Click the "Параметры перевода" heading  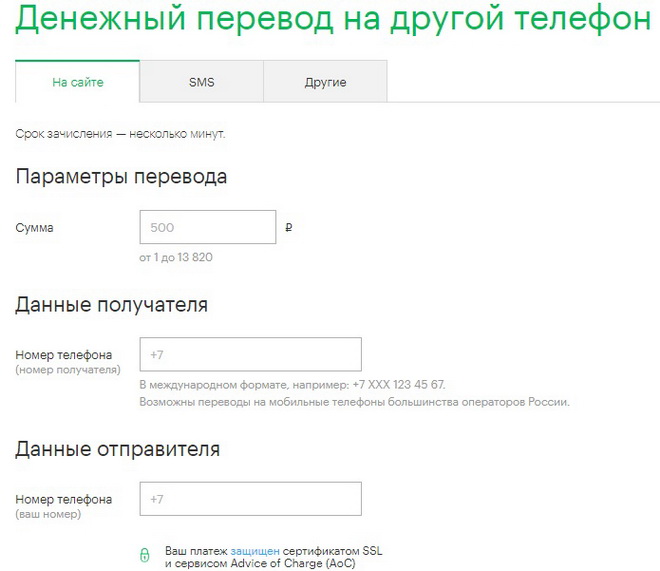click(121, 177)
